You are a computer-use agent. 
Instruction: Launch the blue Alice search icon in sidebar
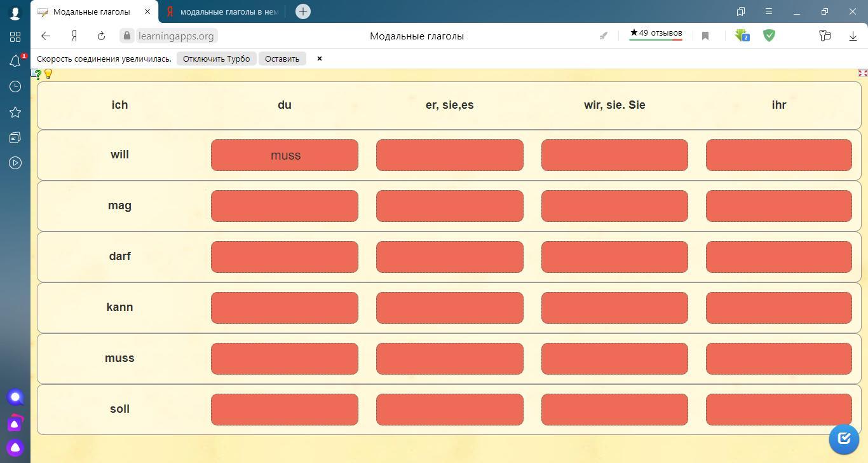tap(15, 397)
